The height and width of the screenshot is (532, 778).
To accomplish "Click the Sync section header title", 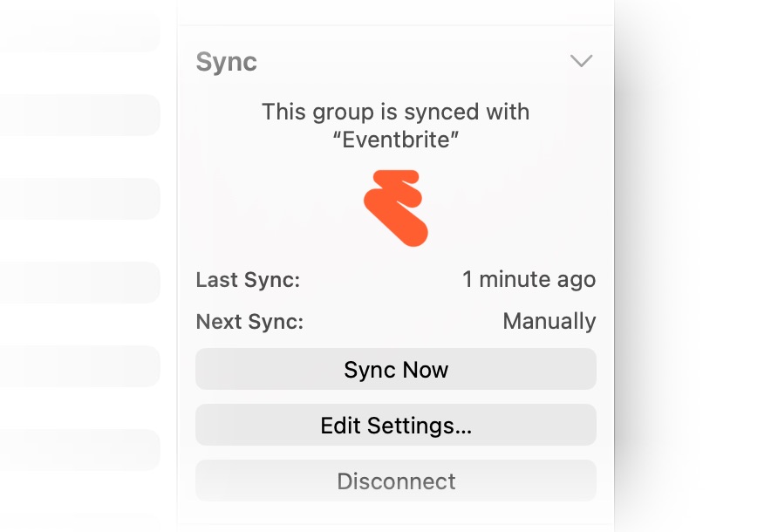I will click(x=226, y=62).
